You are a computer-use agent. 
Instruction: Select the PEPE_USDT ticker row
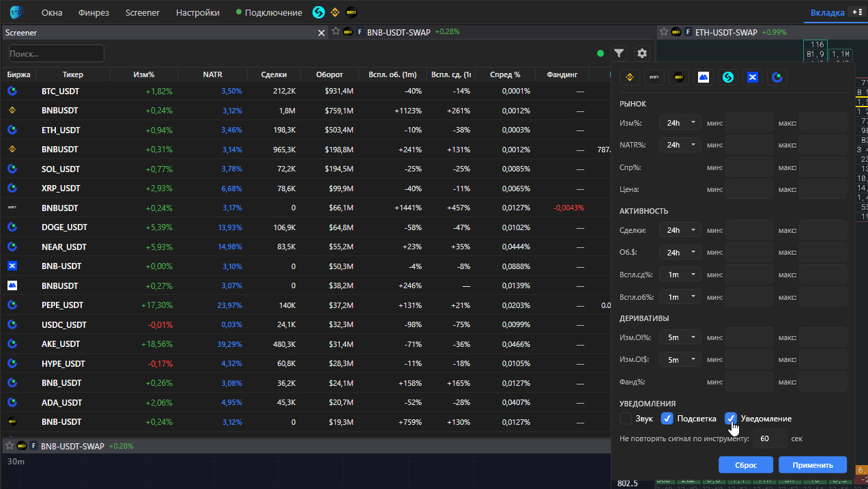pos(305,305)
